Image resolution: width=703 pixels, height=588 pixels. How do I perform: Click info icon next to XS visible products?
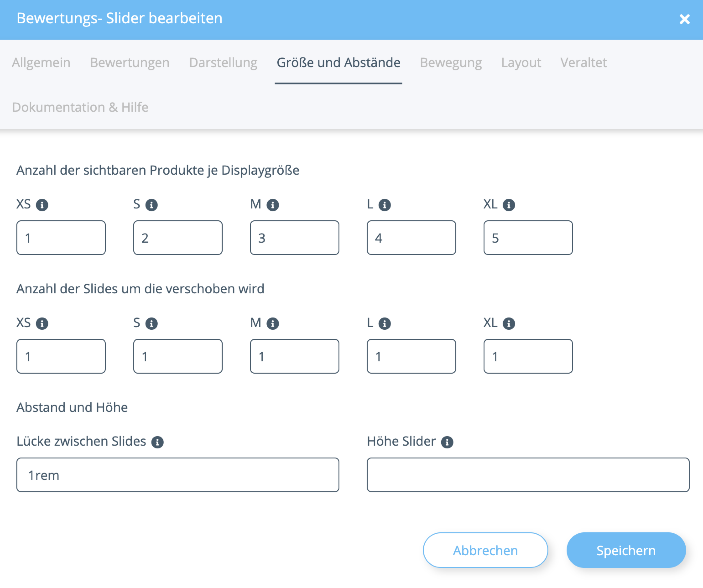point(42,205)
